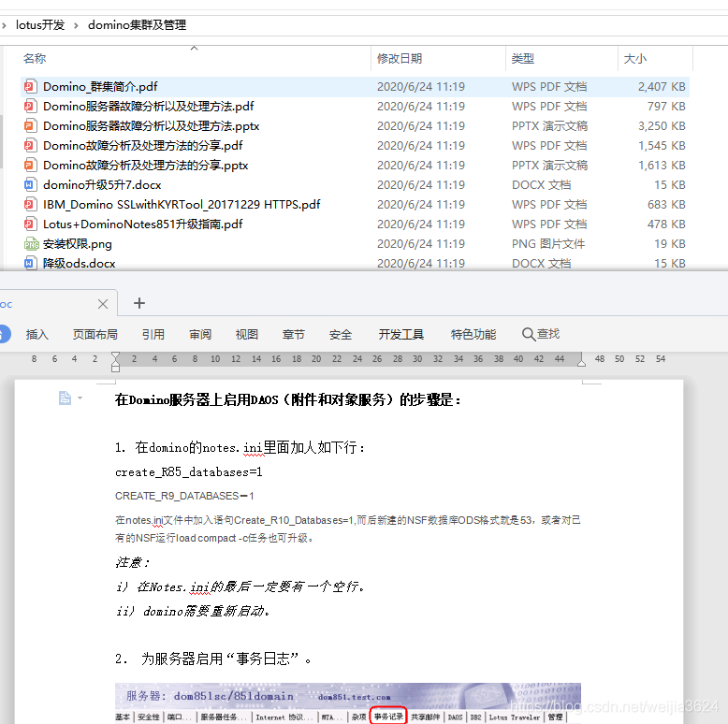Screen dimensions: 728x724
Task: Click the 注意: italic text in document
Action: (132, 562)
